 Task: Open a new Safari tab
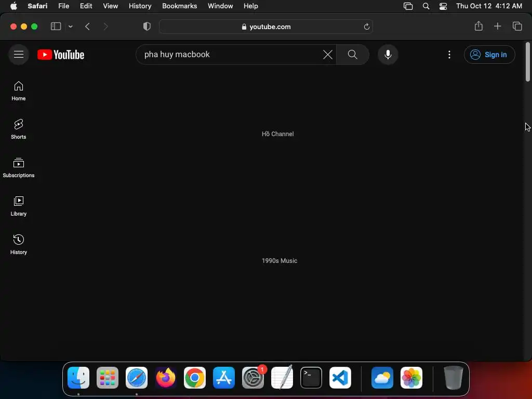coord(497,26)
